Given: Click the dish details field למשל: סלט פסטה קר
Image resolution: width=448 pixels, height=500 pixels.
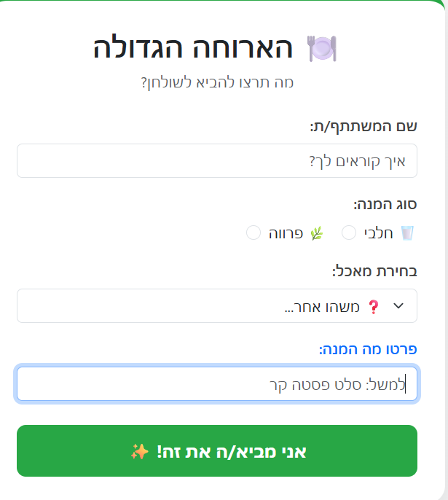Looking at the screenshot, I should click(217, 384).
